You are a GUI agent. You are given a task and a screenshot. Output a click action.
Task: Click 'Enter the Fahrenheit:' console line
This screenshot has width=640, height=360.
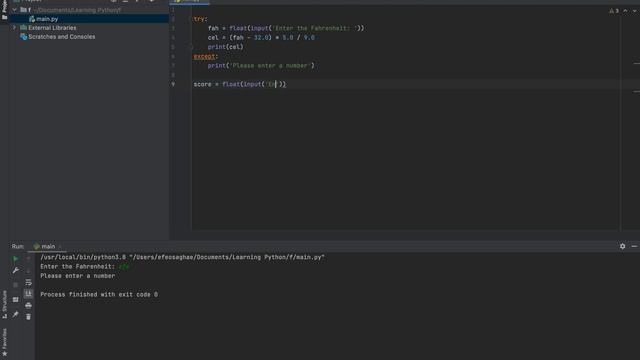[x=78, y=267]
